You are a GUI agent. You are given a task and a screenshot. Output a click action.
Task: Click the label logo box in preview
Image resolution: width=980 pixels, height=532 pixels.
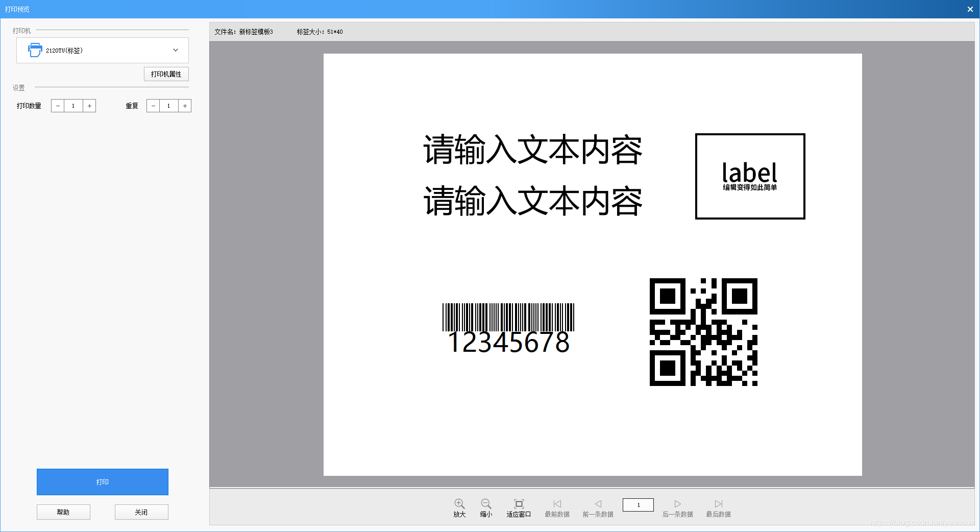click(750, 176)
